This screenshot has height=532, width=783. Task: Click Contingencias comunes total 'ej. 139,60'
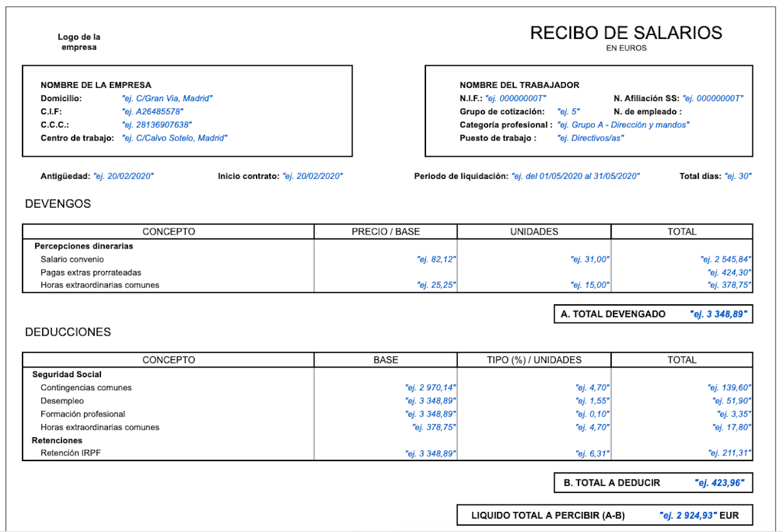click(730, 388)
